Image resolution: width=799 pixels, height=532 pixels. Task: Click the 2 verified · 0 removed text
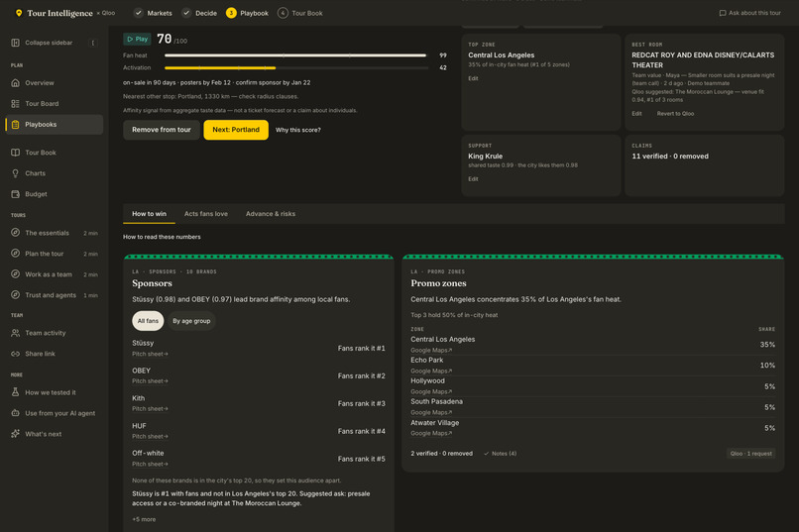coord(442,454)
